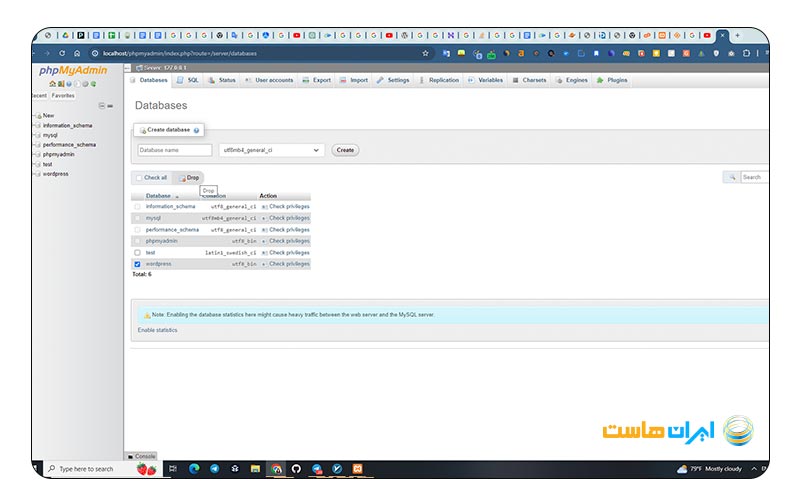Click the search magnifier icon near Search box

732,177
